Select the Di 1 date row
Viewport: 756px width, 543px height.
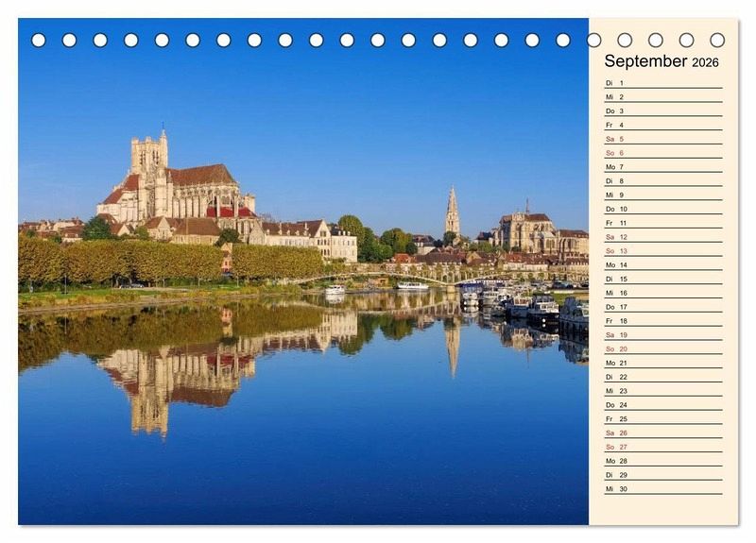pyautogui.click(x=662, y=83)
